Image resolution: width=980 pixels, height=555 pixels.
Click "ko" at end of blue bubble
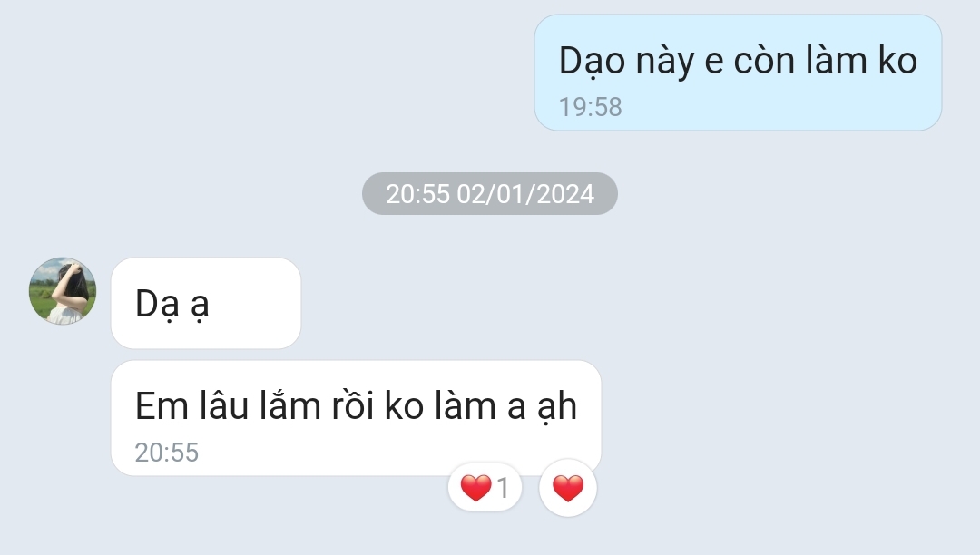tap(897, 61)
